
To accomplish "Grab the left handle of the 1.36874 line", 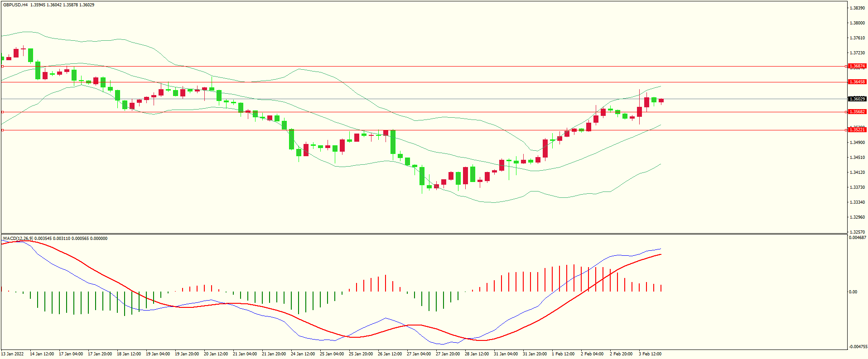I will (2, 66).
